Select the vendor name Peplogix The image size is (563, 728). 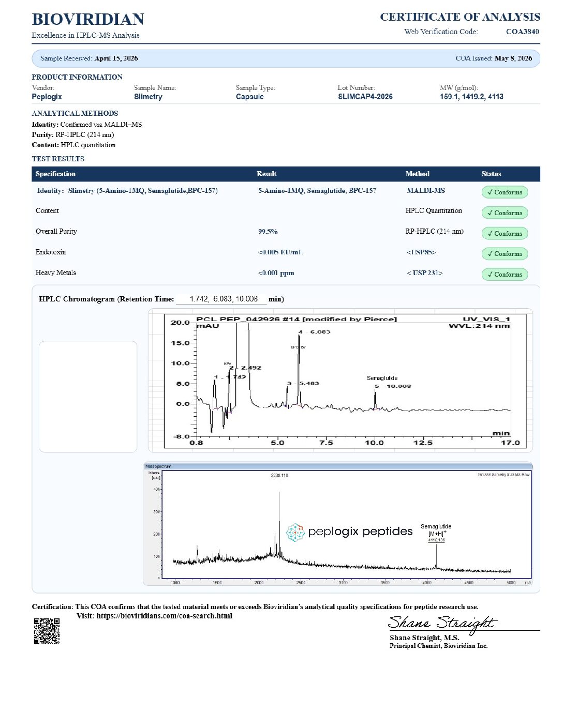coord(47,97)
